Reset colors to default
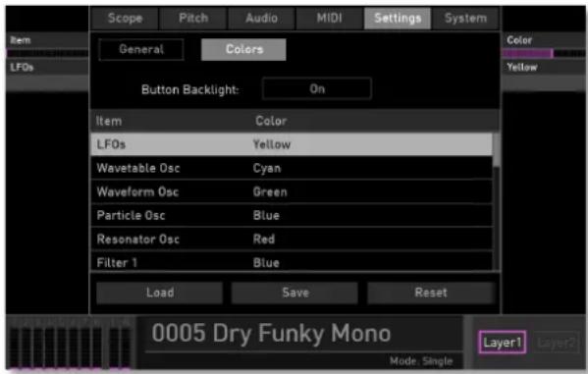This screenshot has height=374, width=588. [431, 293]
